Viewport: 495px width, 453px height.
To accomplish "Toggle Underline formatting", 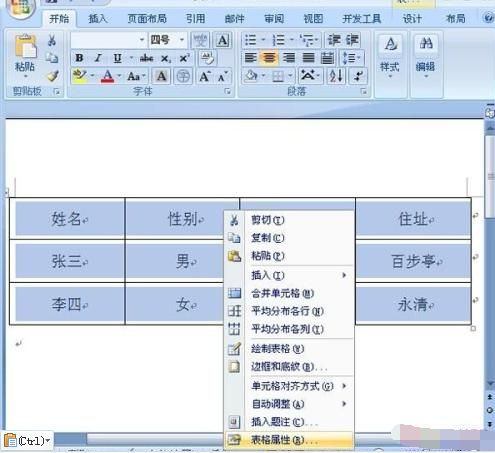I will 117,58.
